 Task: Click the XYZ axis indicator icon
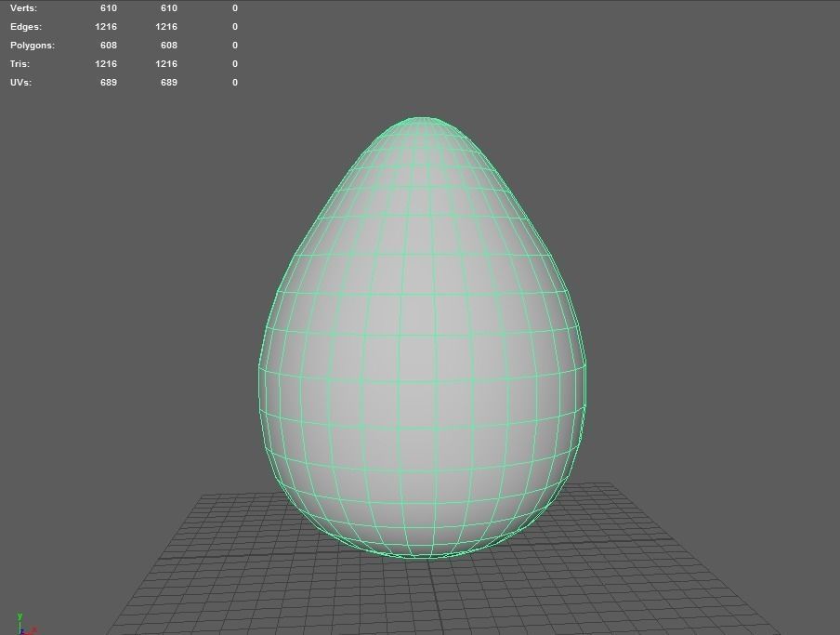[25, 624]
